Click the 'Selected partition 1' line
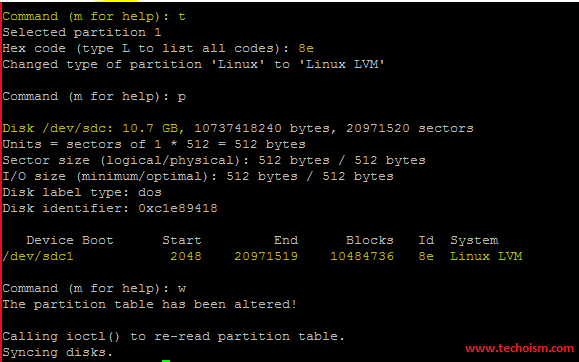Image resolution: width=579 pixels, height=362 pixels. [x=82, y=33]
